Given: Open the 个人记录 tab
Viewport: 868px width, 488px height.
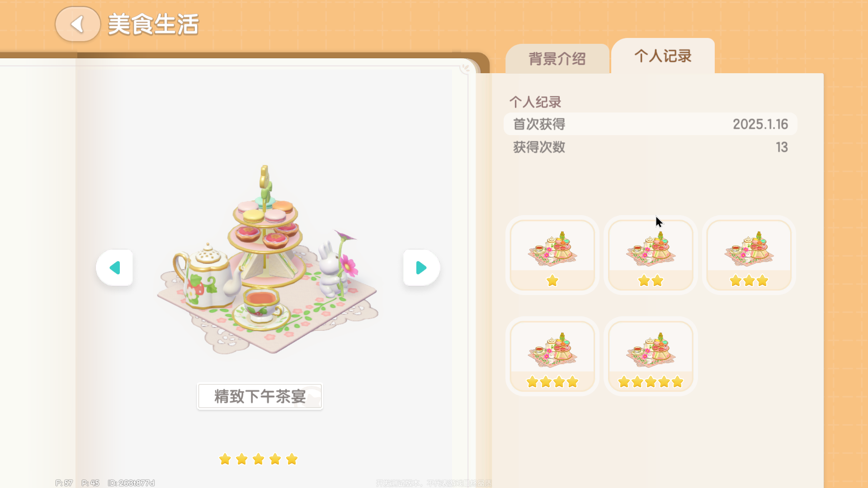Looking at the screenshot, I should point(663,56).
